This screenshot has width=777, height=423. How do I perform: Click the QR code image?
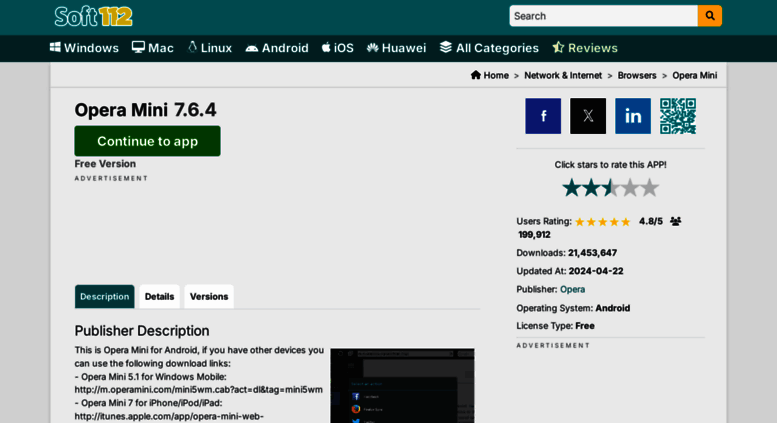tap(678, 116)
